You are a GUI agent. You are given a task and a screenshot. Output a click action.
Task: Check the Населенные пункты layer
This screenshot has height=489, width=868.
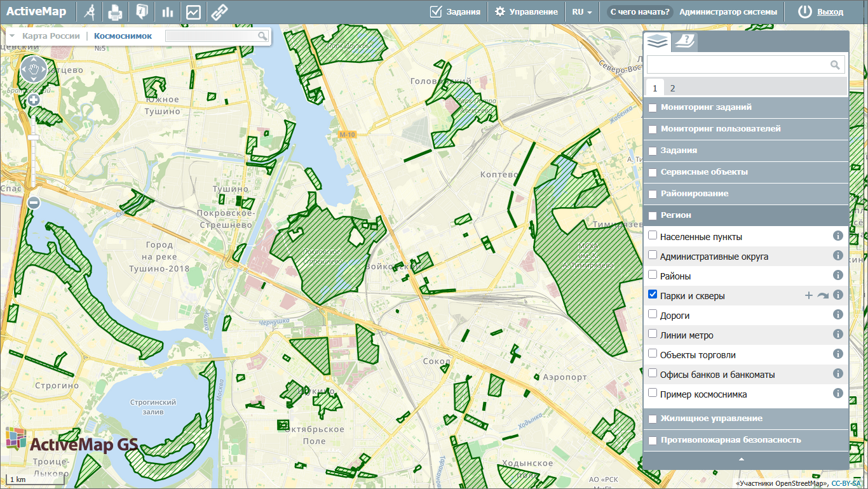pyautogui.click(x=653, y=236)
